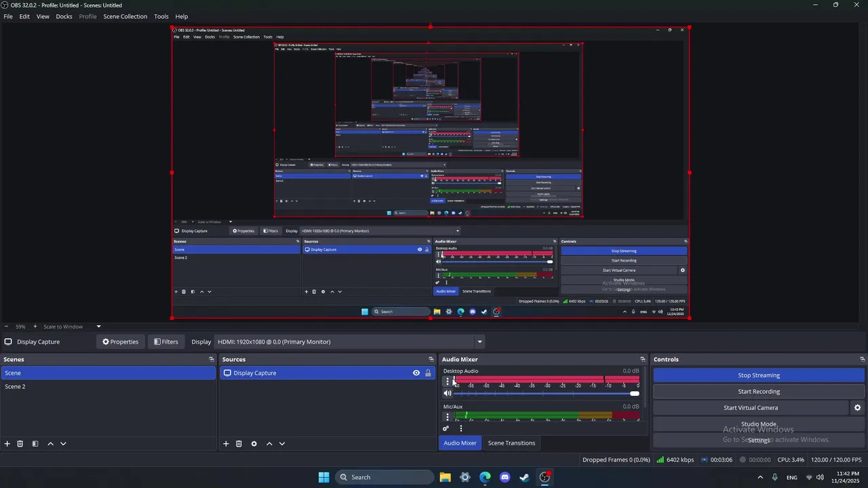Select Scene 2 in Scenes list
This screenshot has height=488, width=868.
pos(108,386)
